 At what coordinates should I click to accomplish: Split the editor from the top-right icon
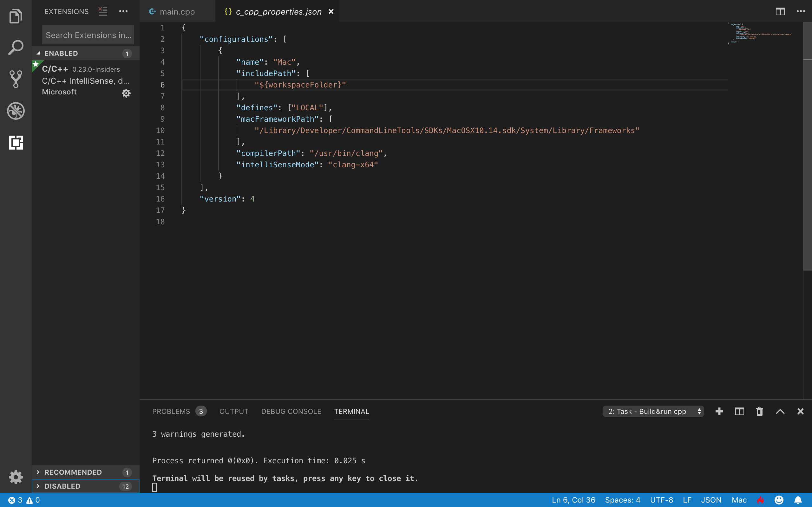(x=780, y=11)
